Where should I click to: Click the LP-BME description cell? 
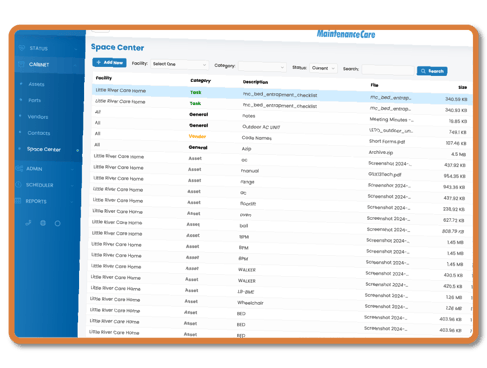click(x=246, y=292)
